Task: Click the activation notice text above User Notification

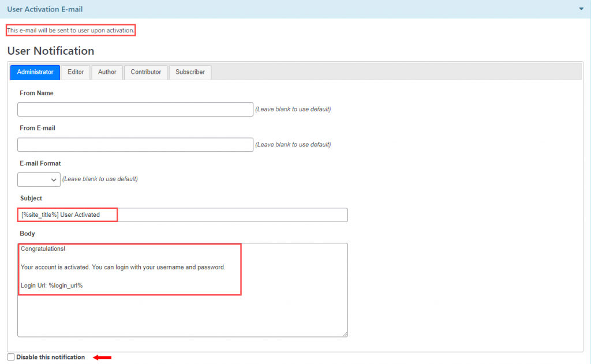Action: point(70,30)
